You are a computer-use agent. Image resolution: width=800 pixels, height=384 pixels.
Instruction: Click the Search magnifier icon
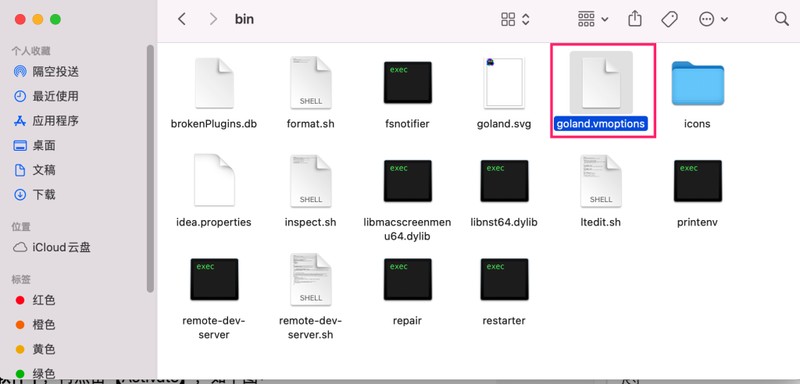[782, 19]
